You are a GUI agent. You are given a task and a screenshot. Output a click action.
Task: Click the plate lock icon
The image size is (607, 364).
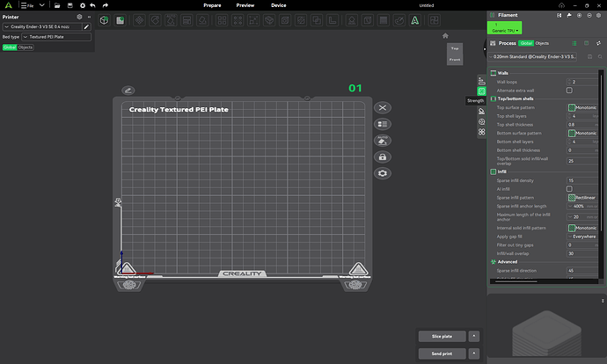coord(383,157)
